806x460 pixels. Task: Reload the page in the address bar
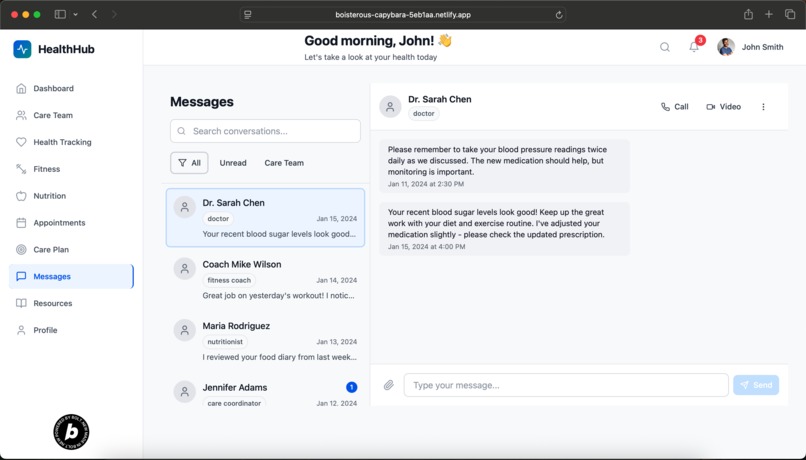(559, 15)
